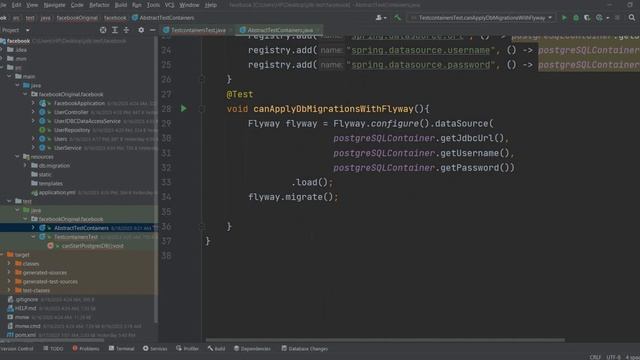Open the Terminal tool window
The width and height of the screenshot is (640, 360).
(122, 349)
